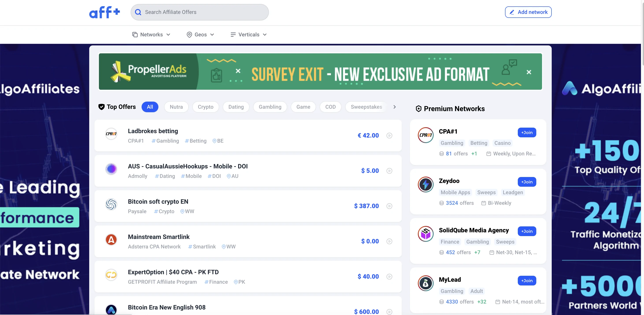Select the Sweepstakes filter
The image size is (644, 315).
point(366,107)
